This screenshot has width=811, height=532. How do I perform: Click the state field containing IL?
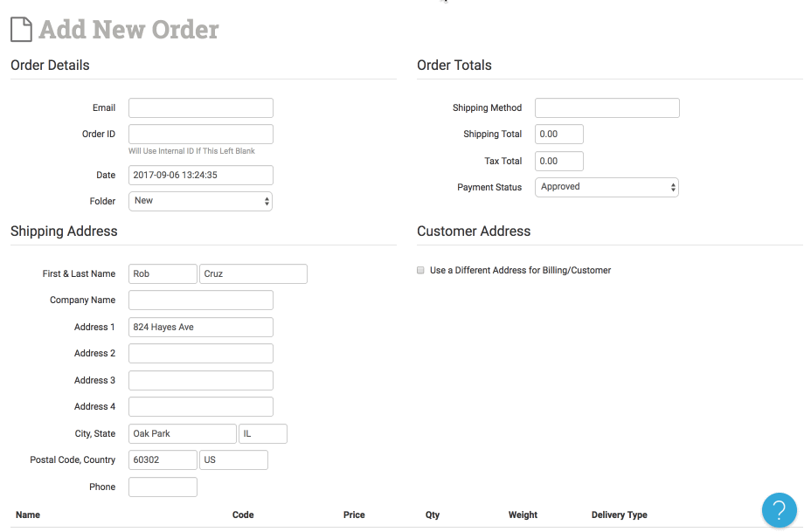262,434
